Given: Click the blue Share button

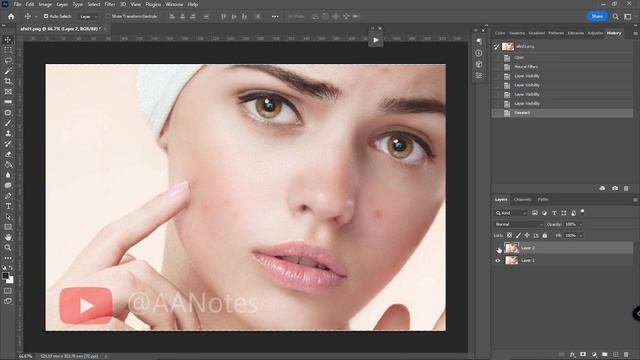Looking at the screenshot, I should 597,16.
